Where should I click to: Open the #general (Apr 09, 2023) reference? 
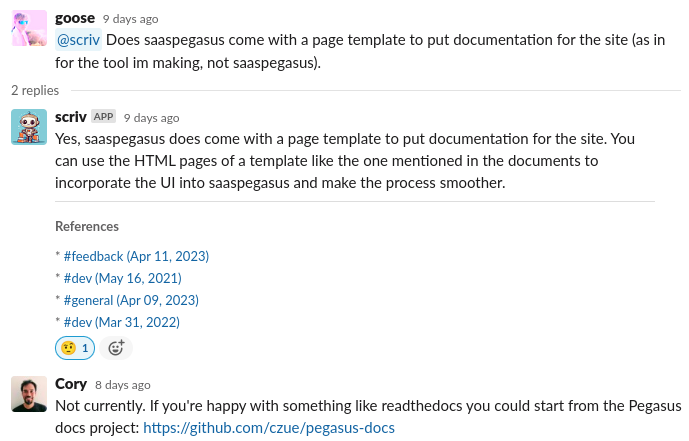click(131, 300)
